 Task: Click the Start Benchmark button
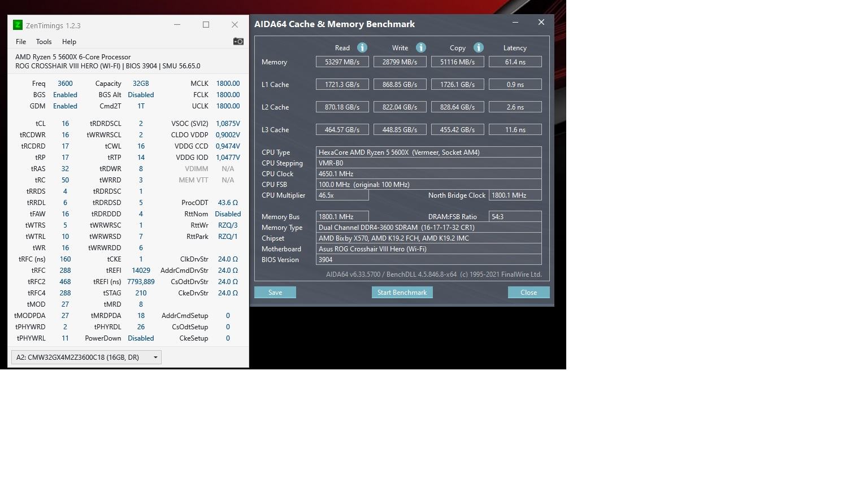point(402,292)
